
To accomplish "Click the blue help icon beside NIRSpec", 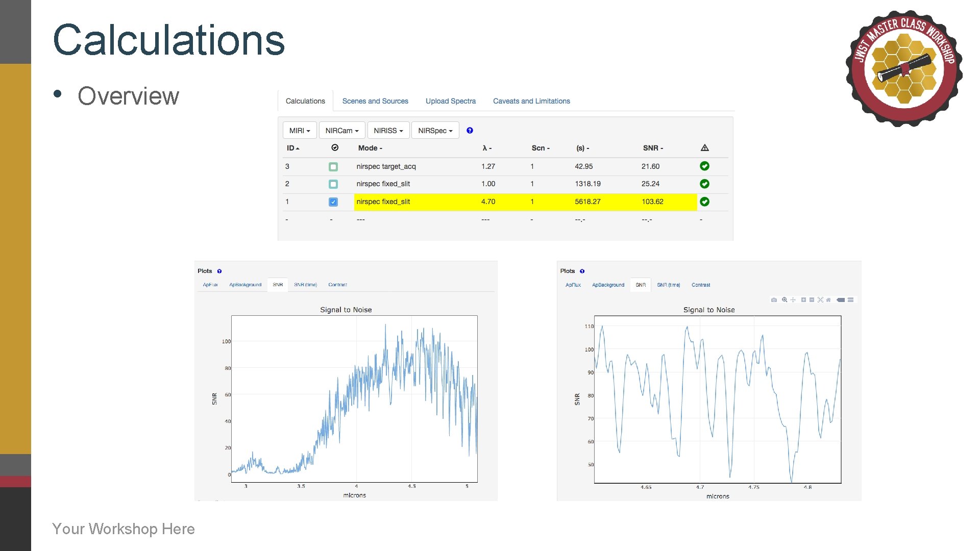I will (x=470, y=131).
